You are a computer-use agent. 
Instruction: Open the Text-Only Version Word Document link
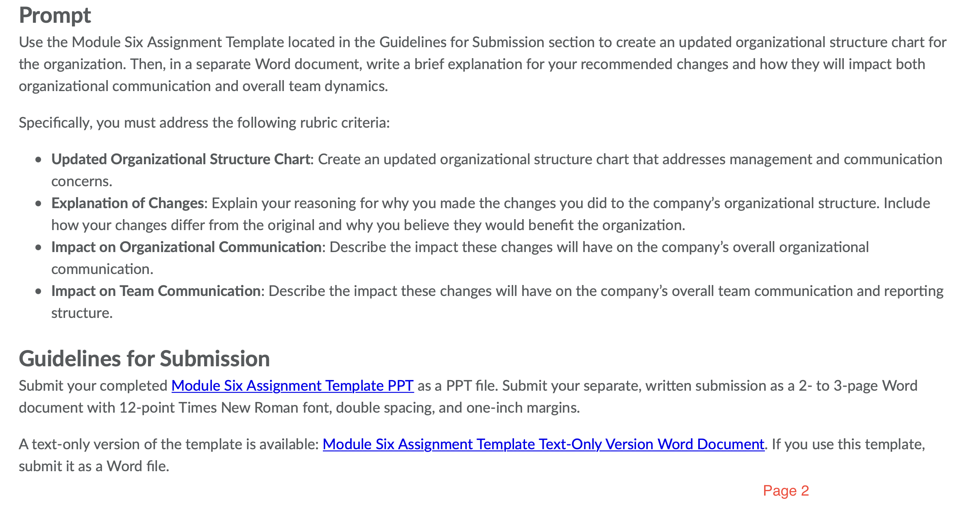(x=544, y=444)
